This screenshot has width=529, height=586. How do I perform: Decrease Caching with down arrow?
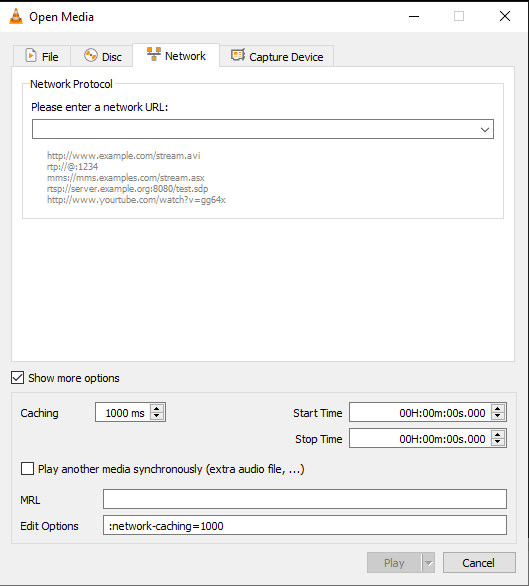(x=157, y=416)
